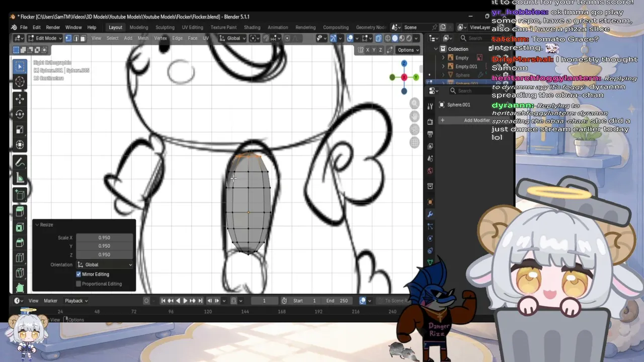The height and width of the screenshot is (362, 644).
Task: Toggle camera view gizmo
Action: point(415,129)
